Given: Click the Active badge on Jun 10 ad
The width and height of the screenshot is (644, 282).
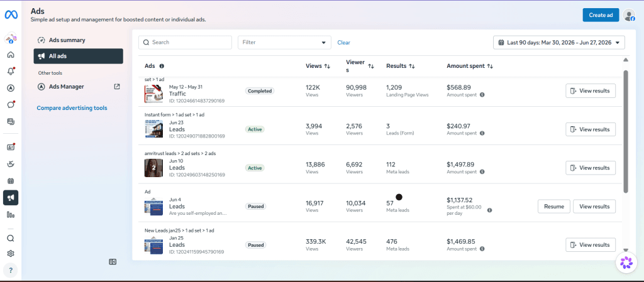Looking at the screenshot, I should [255, 168].
